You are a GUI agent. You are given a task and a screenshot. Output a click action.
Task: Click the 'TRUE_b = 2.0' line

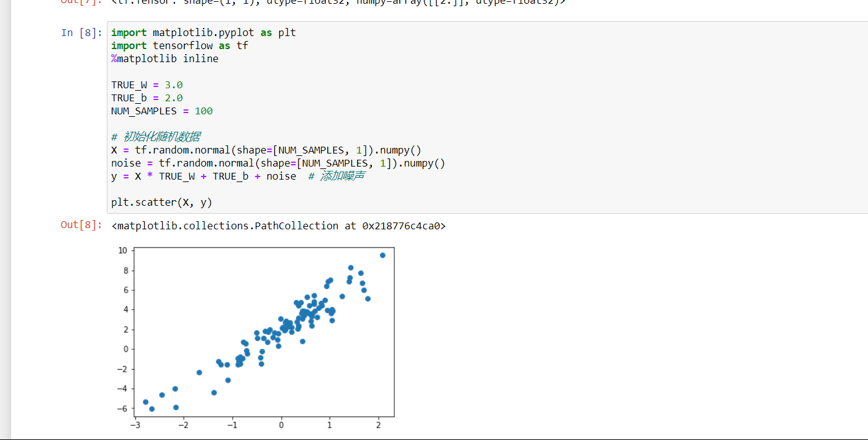147,98
